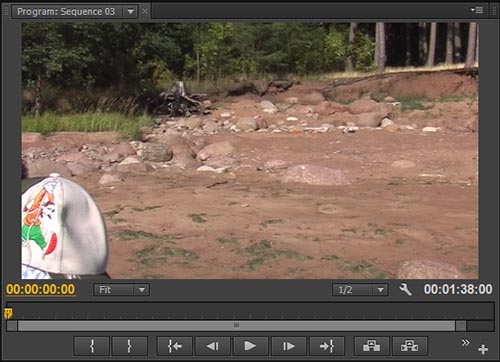This screenshot has height=362, width=500.
Task: Open the Fit zoom level dropdown
Action: point(121,290)
